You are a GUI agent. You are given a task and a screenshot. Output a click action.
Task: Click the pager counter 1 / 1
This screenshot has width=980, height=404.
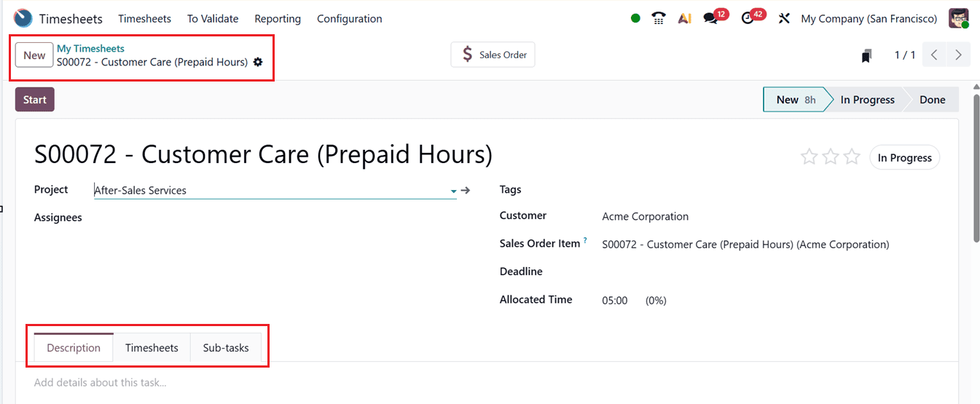(905, 55)
